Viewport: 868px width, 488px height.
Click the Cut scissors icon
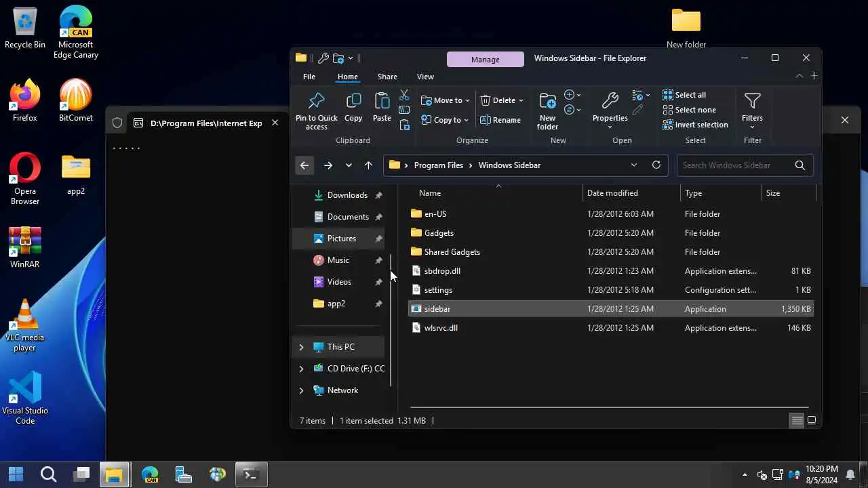point(404,95)
